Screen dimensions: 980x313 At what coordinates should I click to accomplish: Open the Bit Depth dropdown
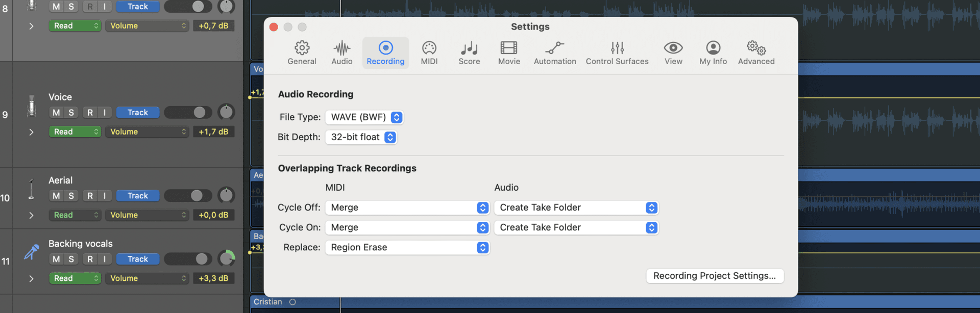click(361, 137)
